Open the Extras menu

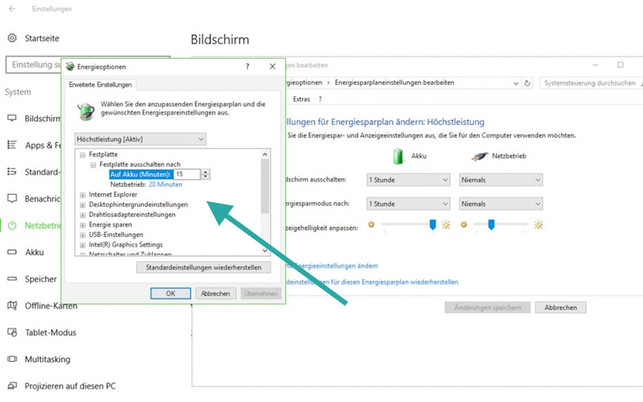(x=301, y=99)
